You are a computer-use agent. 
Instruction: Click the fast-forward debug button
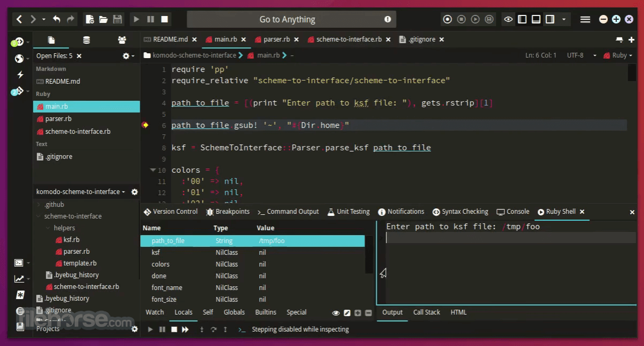pyautogui.click(x=185, y=329)
